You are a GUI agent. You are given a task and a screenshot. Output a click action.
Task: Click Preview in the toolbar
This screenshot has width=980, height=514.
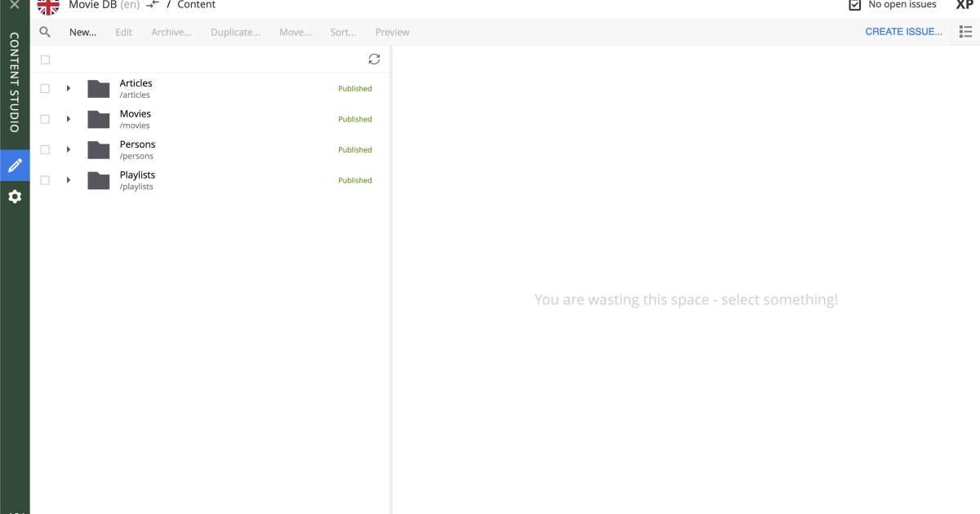tap(392, 32)
